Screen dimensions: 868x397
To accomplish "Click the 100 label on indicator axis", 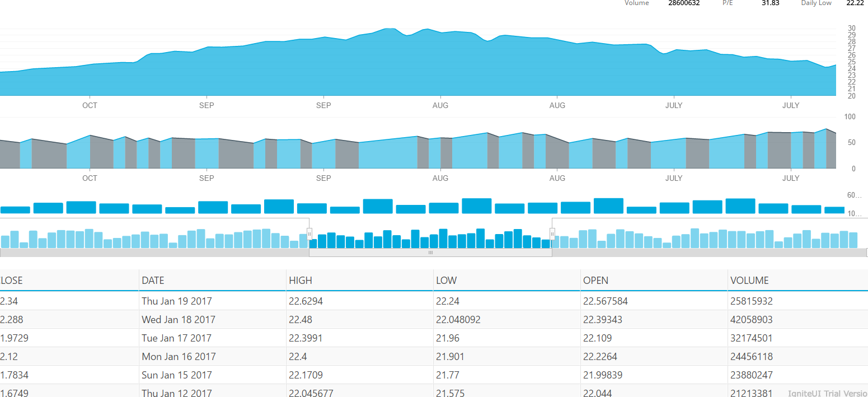I will point(850,117).
